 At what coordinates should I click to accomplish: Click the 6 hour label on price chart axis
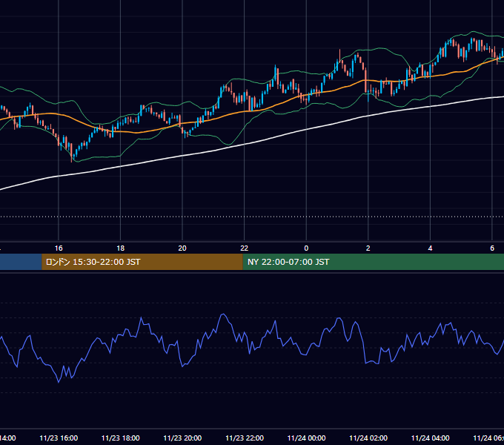[492, 248]
